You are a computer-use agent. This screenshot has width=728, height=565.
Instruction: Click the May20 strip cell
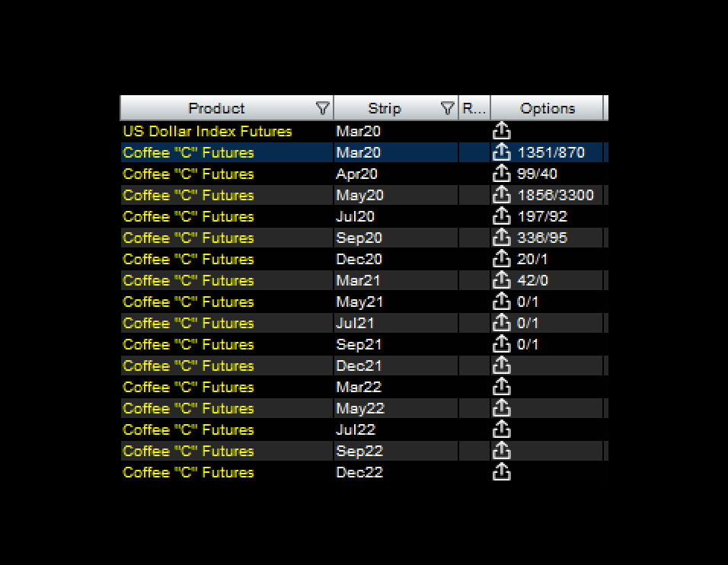click(395, 196)
